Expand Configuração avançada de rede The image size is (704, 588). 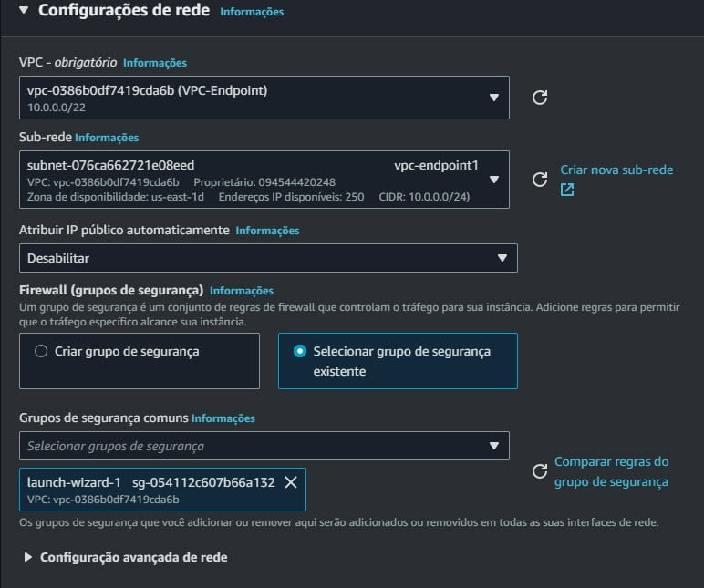click(28, 558)
